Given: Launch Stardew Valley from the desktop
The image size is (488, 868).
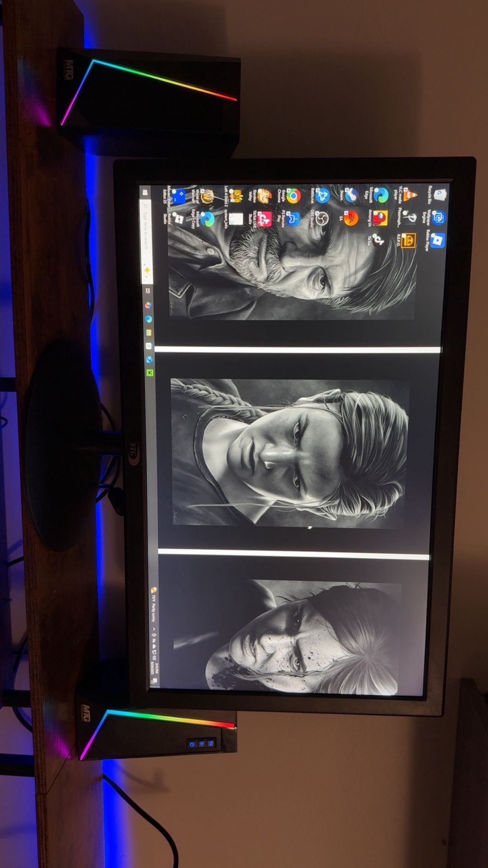Looking at the screenshot, I should (x=261, y=196).
